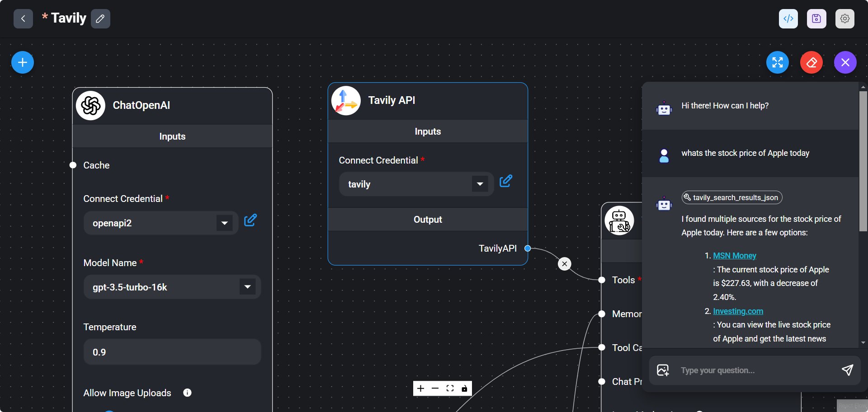Open the tavily credential dropdown

click(480, 184)
